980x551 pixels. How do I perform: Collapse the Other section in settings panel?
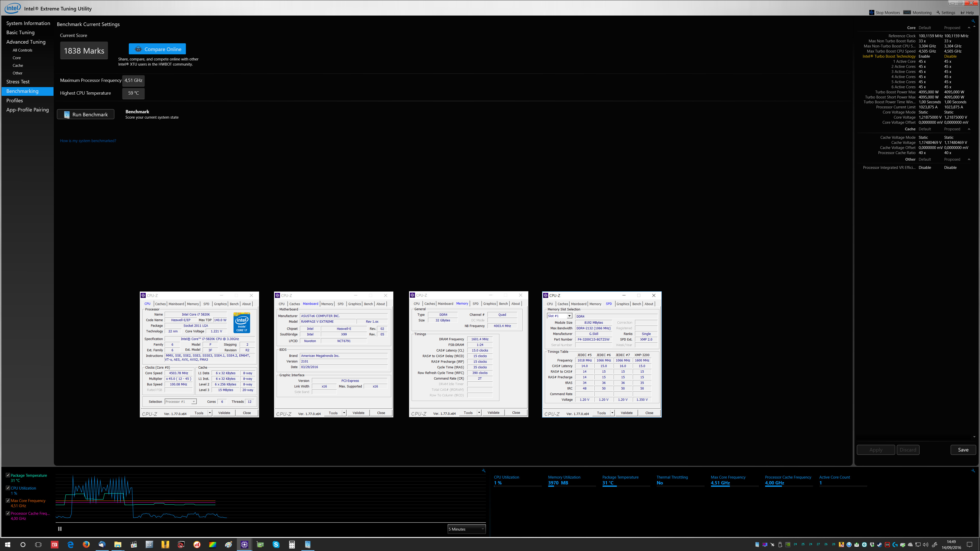(x=969, y=159)
